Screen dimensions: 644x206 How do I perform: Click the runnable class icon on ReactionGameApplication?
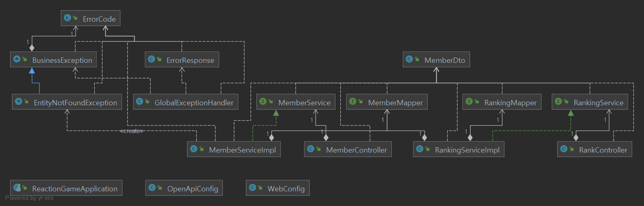tap(17, 188)
